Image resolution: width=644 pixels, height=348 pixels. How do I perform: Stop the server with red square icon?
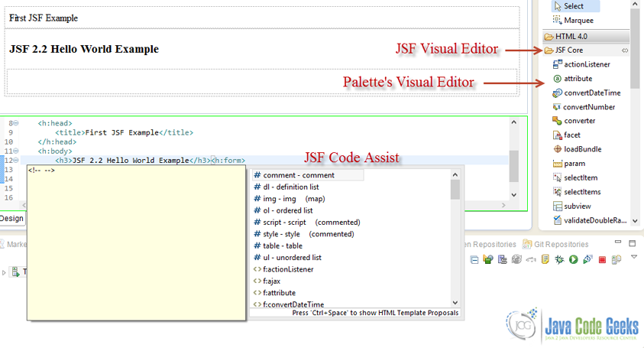602,259
